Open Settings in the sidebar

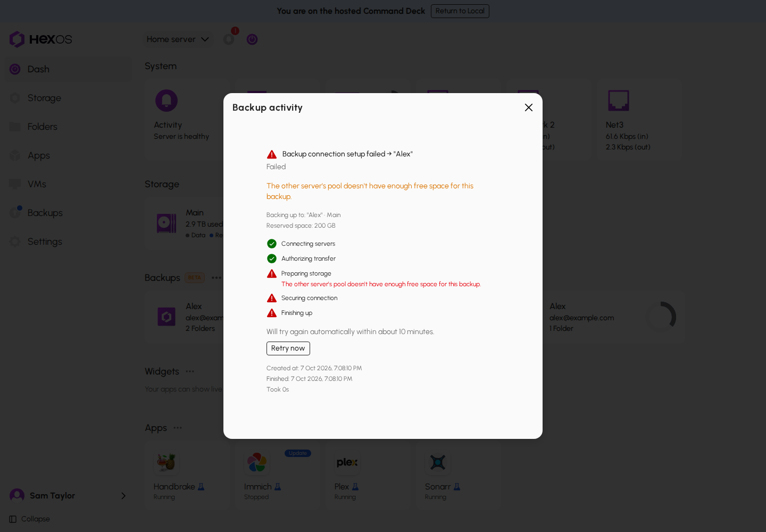pyautogui.click(x=68, y=242)
